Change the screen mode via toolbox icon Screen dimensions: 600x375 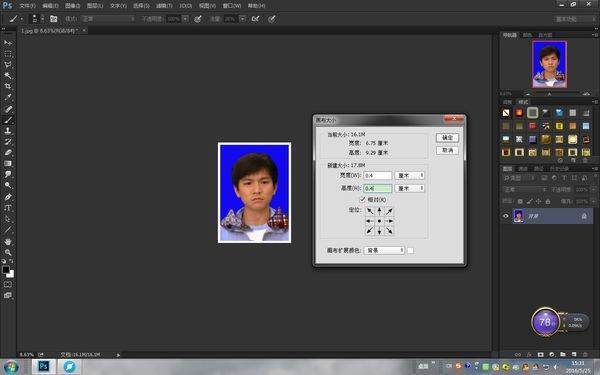(8, 295)
